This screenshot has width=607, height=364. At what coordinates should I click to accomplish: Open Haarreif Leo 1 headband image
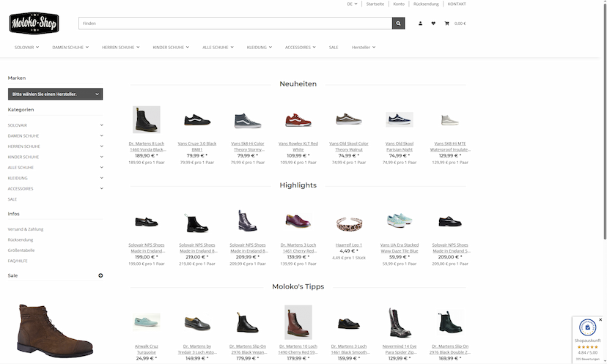(349, 223)
